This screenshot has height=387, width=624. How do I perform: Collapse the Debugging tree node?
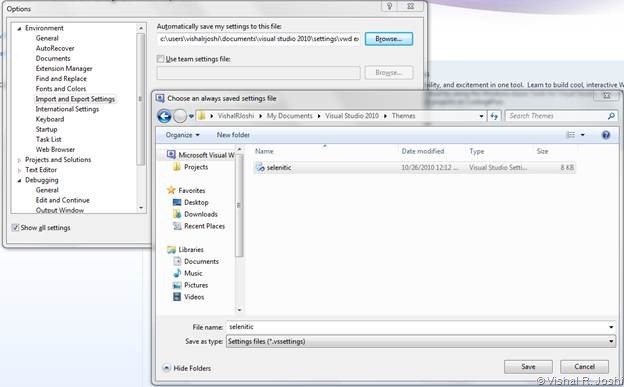19,180
